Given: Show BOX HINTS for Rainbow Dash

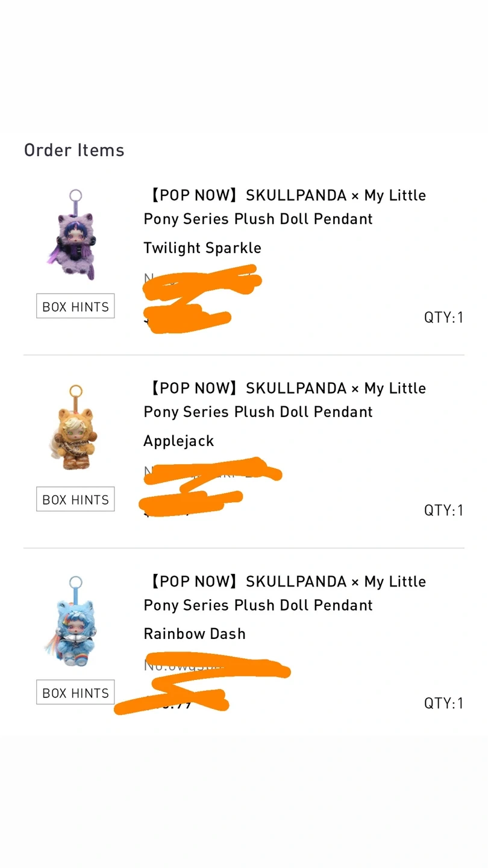Looking at the screenshot, I should (x=75, y=693).
